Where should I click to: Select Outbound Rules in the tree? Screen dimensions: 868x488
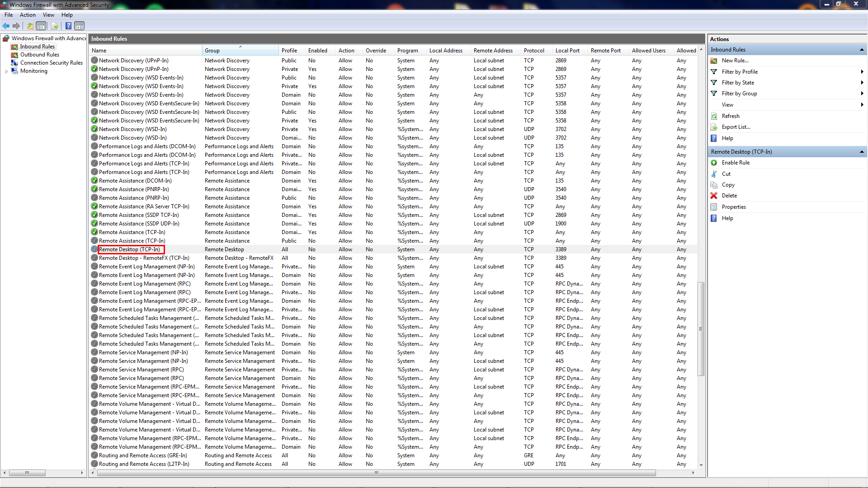[40, 55]
